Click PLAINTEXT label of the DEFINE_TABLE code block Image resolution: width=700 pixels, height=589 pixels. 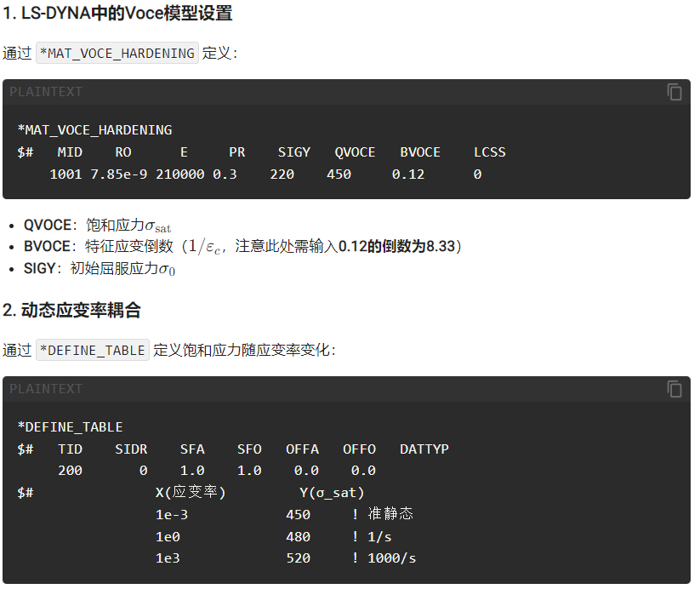click(x=46, y=389)
